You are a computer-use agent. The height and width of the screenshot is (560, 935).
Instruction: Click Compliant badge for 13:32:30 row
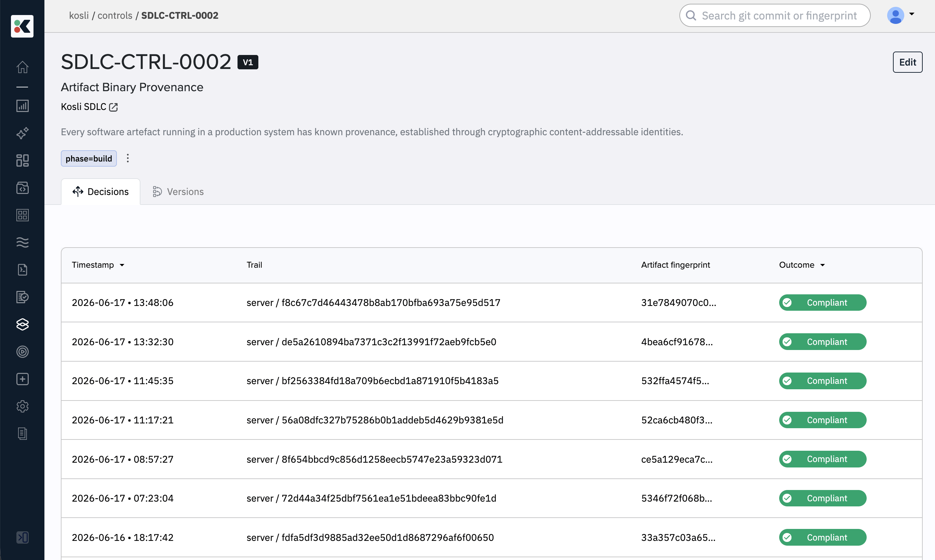(823, 342)
